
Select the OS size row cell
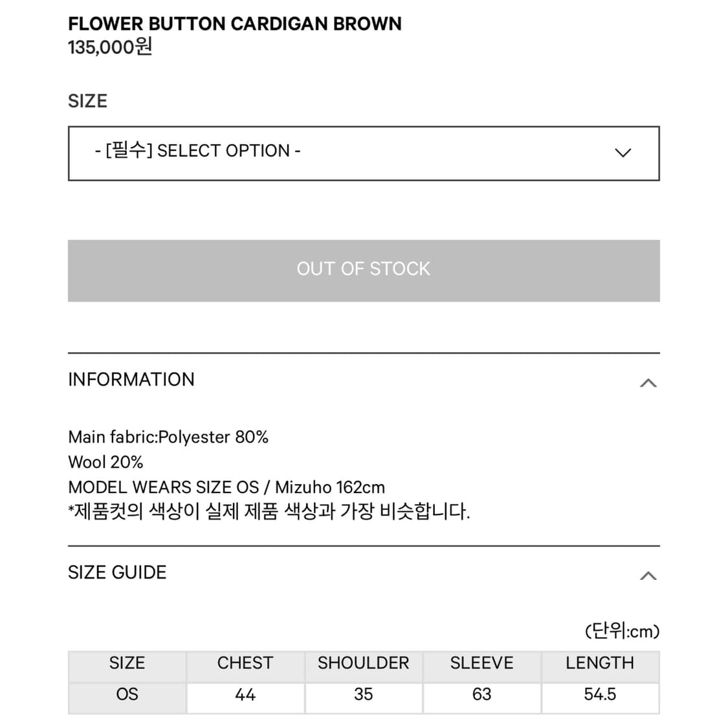tap(127, 694)
